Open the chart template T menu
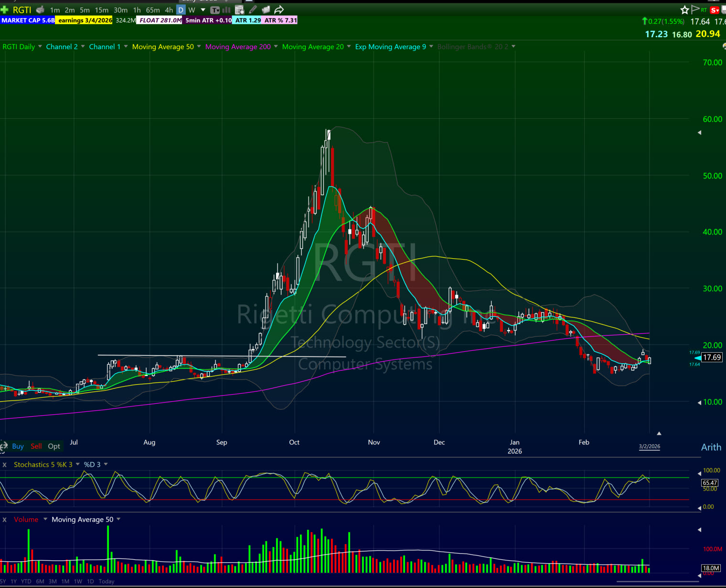This screenshot has width=726, height=588. (215, 10)
